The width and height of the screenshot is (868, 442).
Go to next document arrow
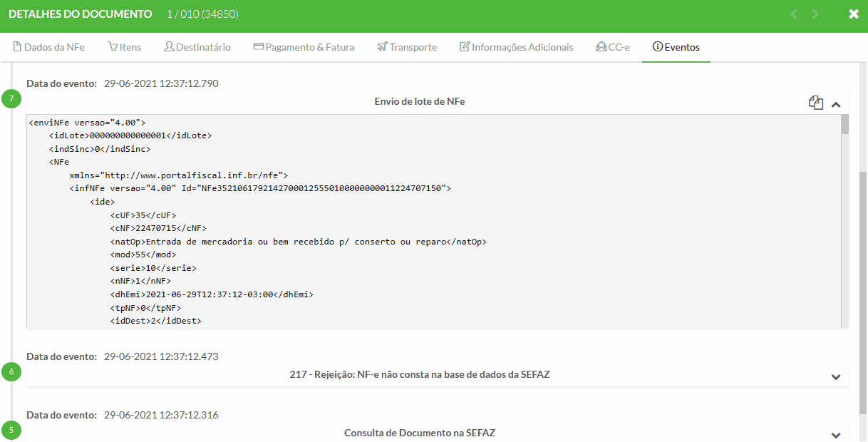(816, 14)
